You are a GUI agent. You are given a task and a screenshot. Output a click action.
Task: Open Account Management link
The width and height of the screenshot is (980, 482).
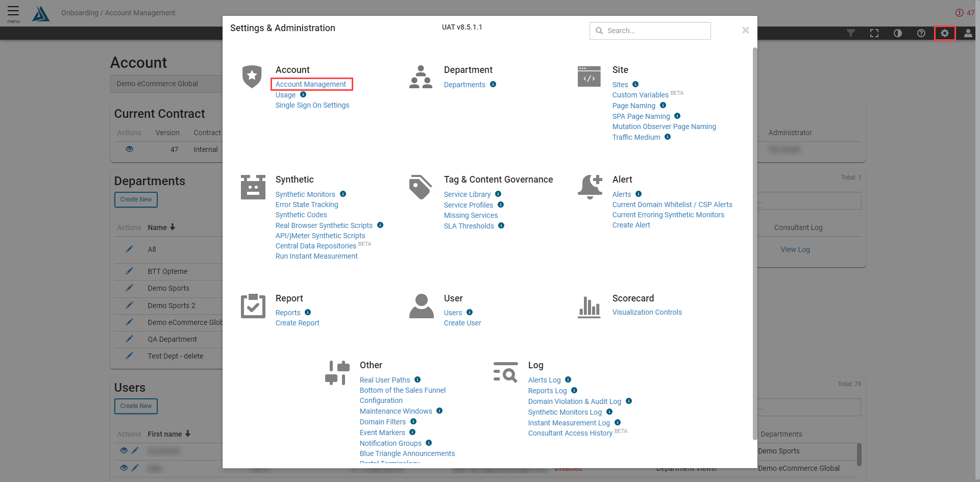click(x=311, y=84)
